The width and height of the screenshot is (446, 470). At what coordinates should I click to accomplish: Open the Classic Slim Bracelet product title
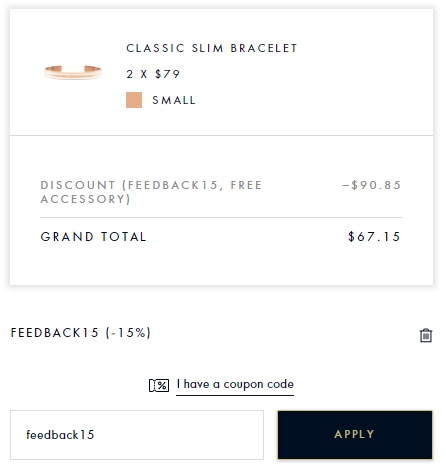[211, 48]
